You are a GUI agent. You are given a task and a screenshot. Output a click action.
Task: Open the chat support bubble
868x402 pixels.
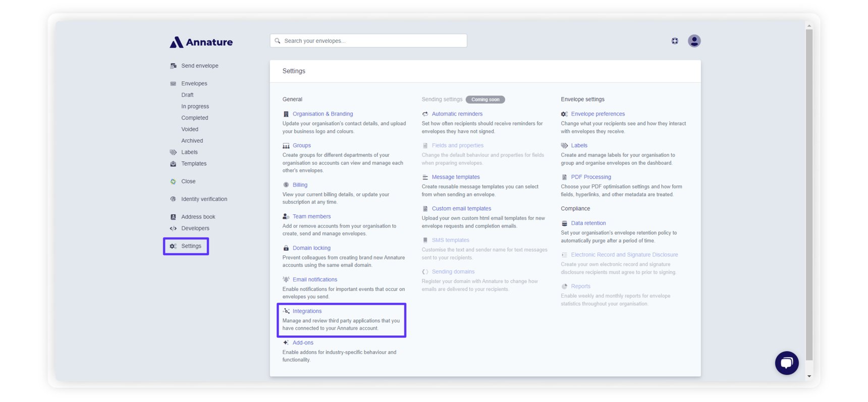pyautogui.click(x=786, y=363)
